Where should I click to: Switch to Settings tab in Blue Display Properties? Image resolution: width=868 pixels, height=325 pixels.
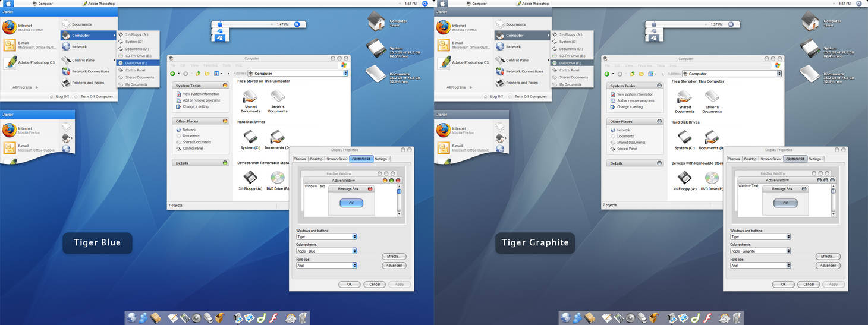click(x=381, y=159)
